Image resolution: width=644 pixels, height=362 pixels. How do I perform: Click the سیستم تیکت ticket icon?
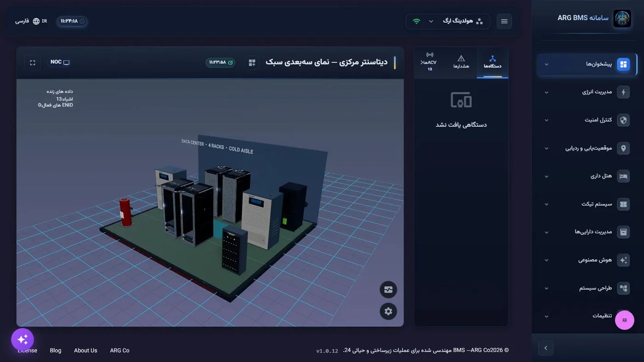(x=623, y=204)
